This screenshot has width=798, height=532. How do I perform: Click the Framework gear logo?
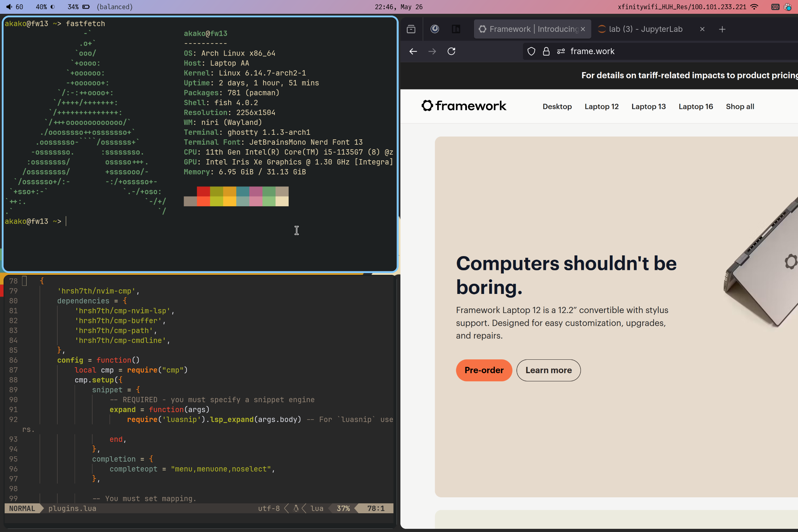(427, 105)
